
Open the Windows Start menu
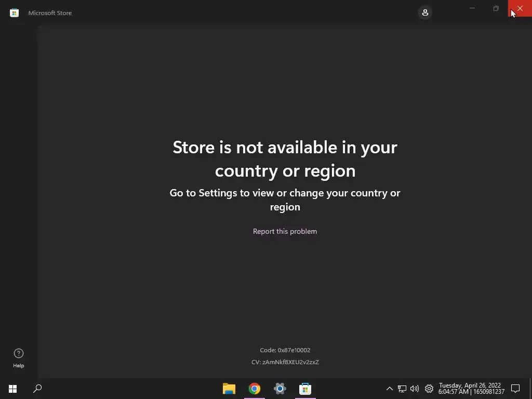12,389
